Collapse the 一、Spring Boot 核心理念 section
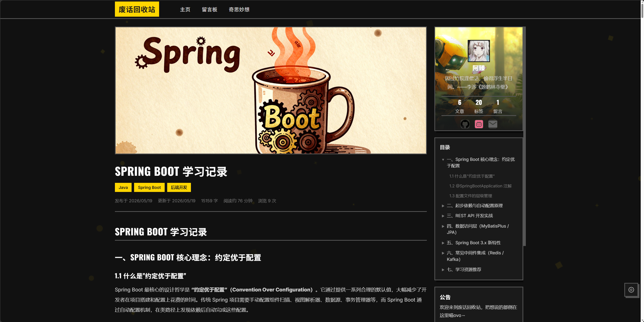Image resolution: width=644 pixels, height=322 pixels. 443,160
